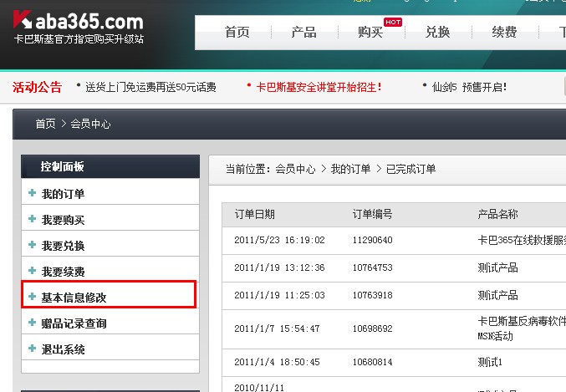Open the 续费 navigation tab
Viewport: 566px width, 392px height.
tap(504, 33)
